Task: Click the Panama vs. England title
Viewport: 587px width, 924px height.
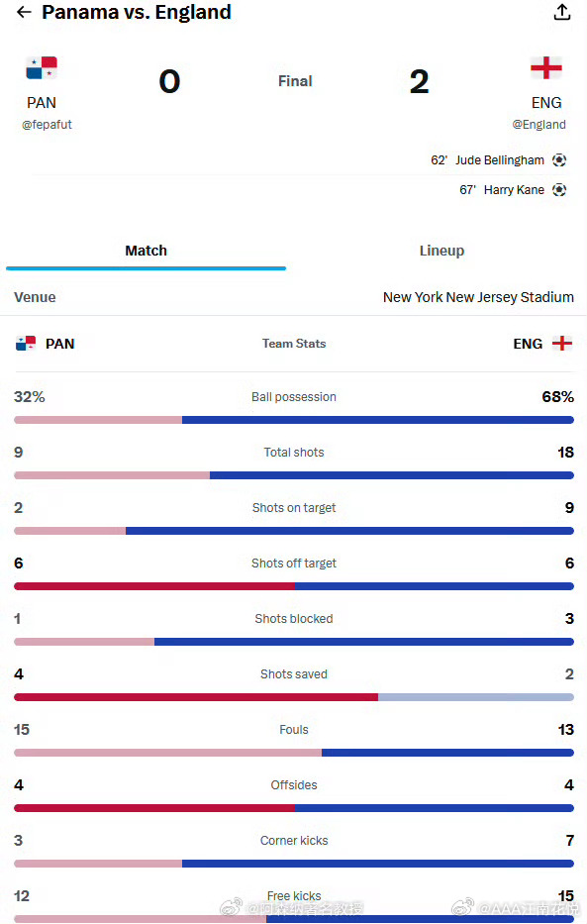Action: click(x=137, y=12)
